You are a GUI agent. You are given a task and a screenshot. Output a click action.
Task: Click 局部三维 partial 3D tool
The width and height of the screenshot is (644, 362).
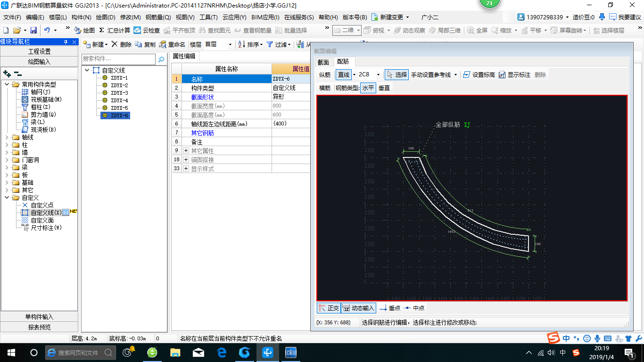tap(445, 30)
